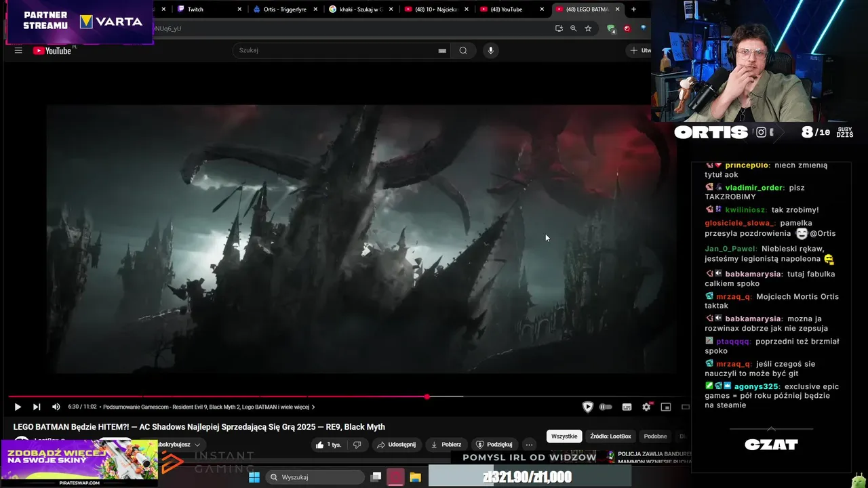Download video with Pobierz button
Viewport: 868px width, 488px height.
(x=446, y=445)
